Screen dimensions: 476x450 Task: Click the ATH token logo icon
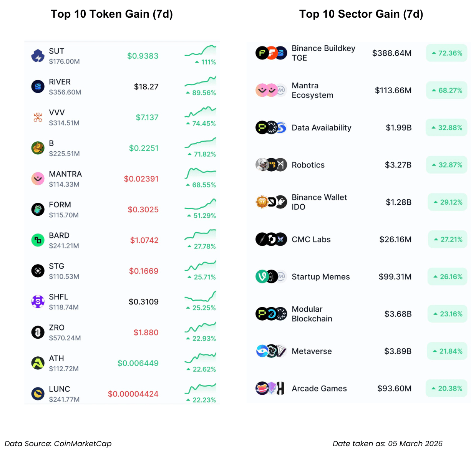38,363
